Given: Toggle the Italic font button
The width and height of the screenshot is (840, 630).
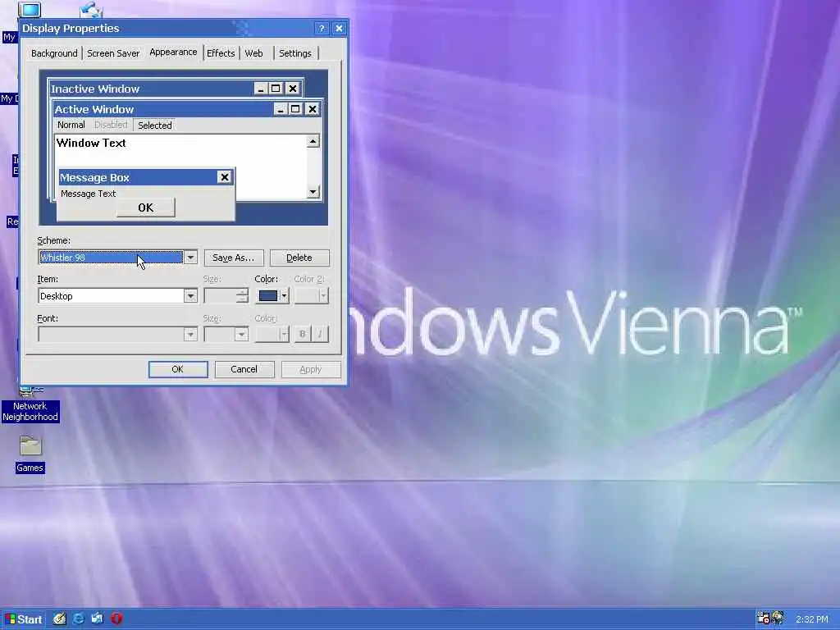Looking at the screenshot, I should coord(320,334).
